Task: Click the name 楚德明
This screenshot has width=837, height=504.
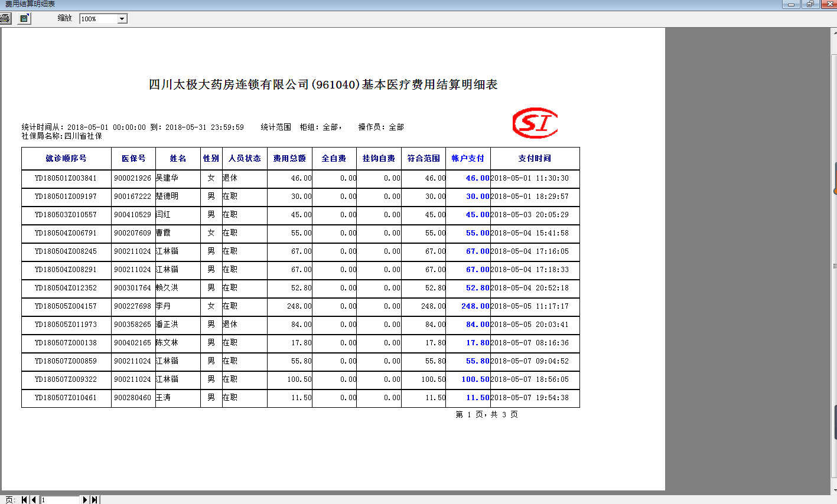Action: [x=167, y=197]
